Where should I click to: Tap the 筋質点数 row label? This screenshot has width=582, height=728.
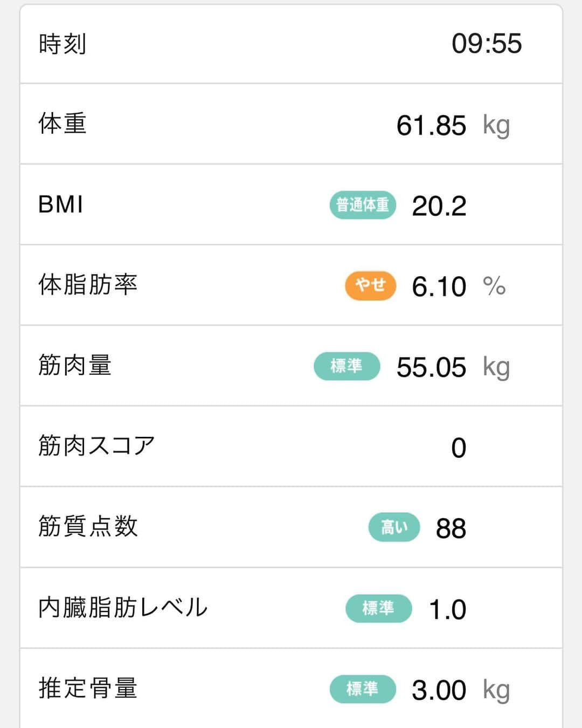[x=88, y=526]
